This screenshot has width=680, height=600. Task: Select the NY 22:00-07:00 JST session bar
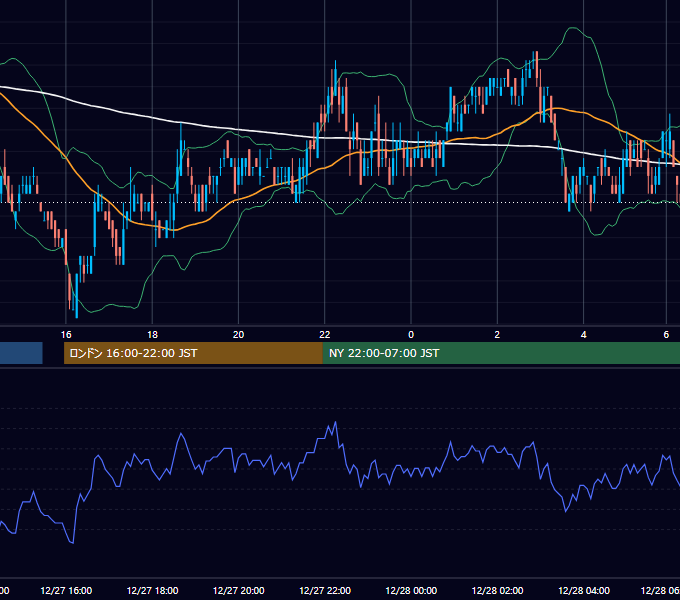[x=501, y=353]
